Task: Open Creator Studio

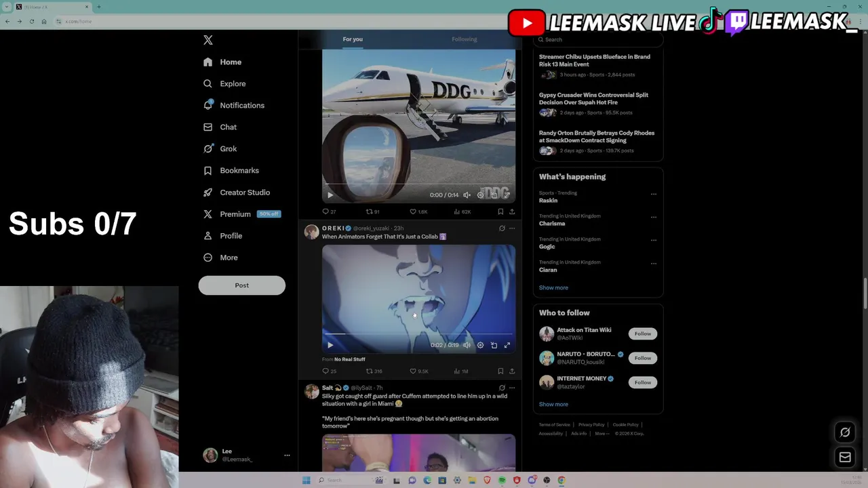Action: coord(237,192)
